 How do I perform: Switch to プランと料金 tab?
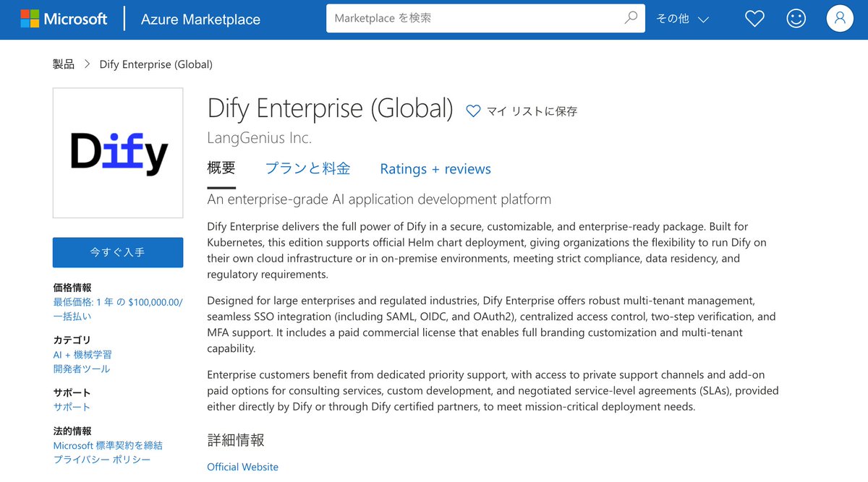[x=307, y=168]
